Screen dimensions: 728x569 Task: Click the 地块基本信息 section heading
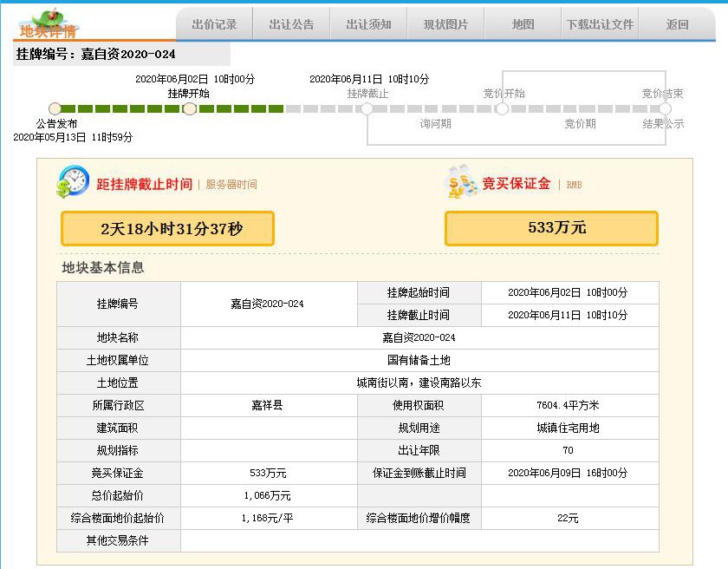pos(103,267)
